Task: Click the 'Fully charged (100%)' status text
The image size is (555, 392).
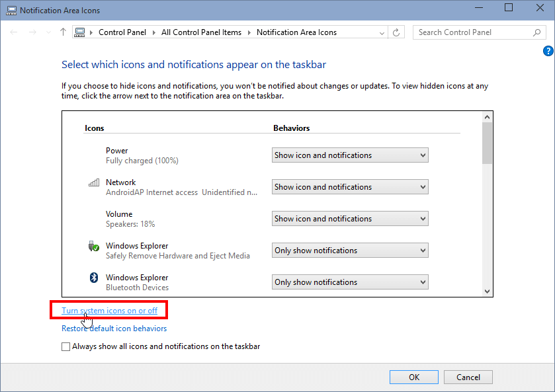Action: click(x=142, y=161)
